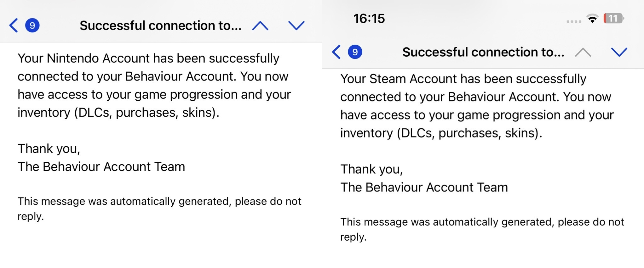Tap the back chevron in the Steam email
644x268 pixels.
tap(336, 52)
